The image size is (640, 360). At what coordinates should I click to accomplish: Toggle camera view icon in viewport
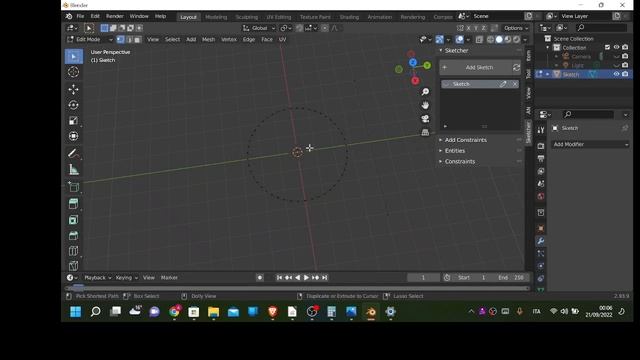click(x=425, y=118)
